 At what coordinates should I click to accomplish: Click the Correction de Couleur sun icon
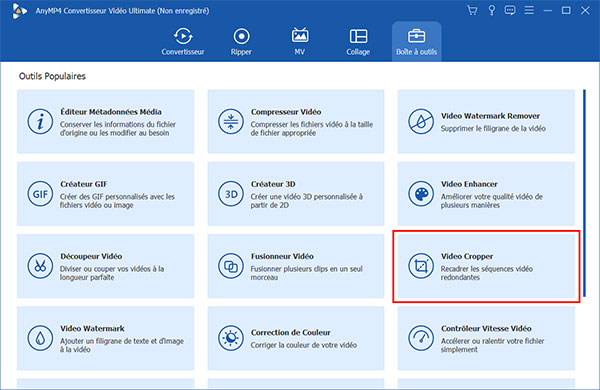coord(230,338)
